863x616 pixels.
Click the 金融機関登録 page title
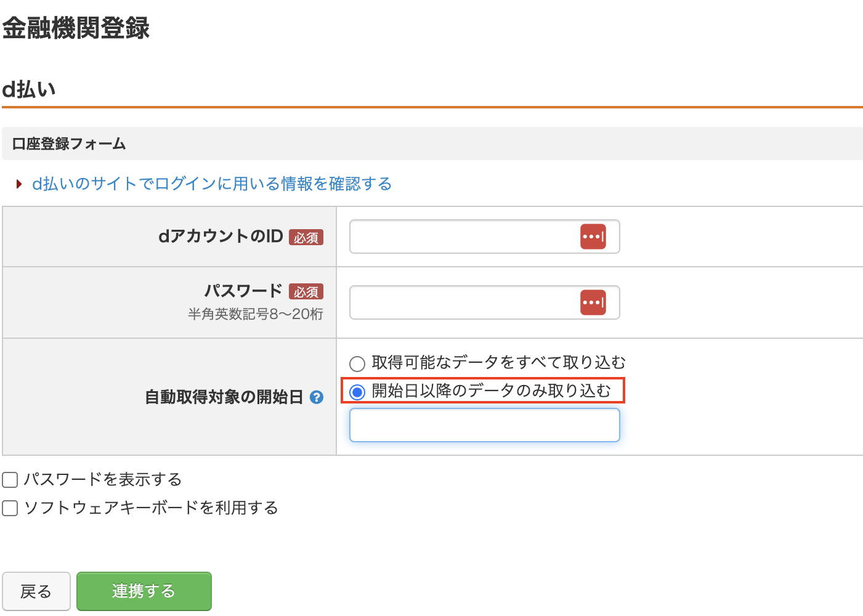76,28
